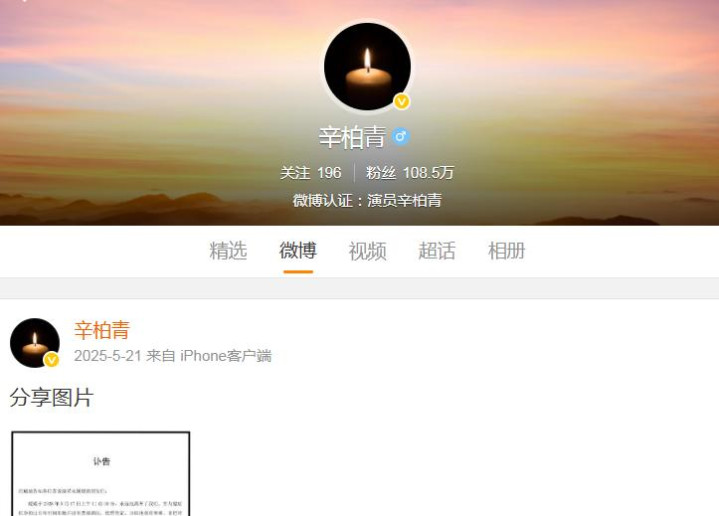Click the iPhone客户端 source link
Image resolution: width=719 pixels, height=516 pixels.
[226, 356]
